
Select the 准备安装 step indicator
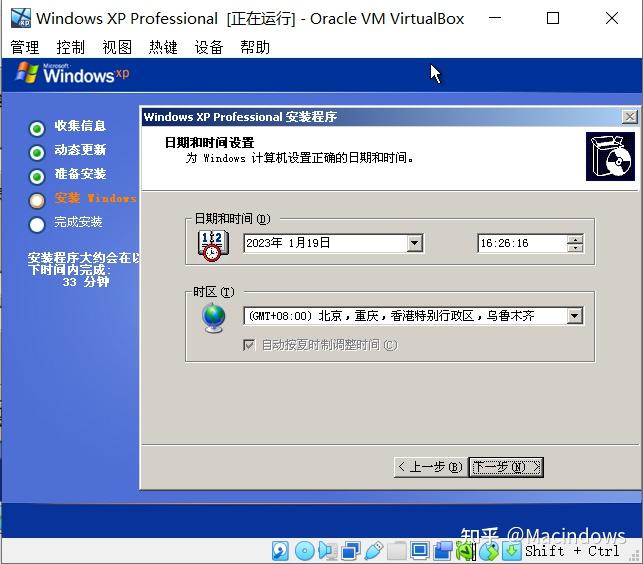point(37,177)
